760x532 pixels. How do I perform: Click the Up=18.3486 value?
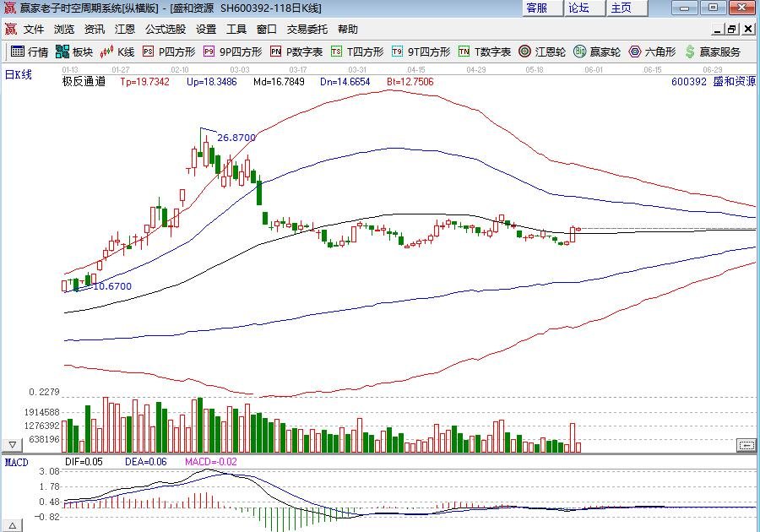click(212, 81)
